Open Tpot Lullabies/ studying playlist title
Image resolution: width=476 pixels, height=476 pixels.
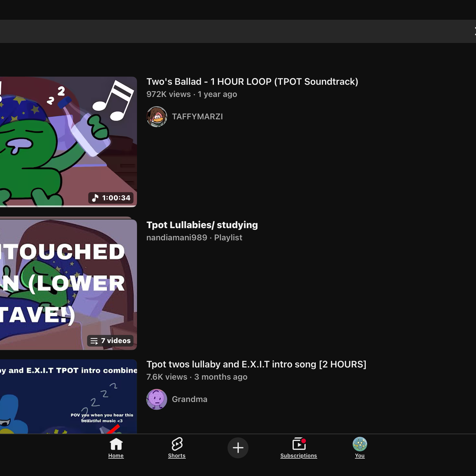coord(202,225)
